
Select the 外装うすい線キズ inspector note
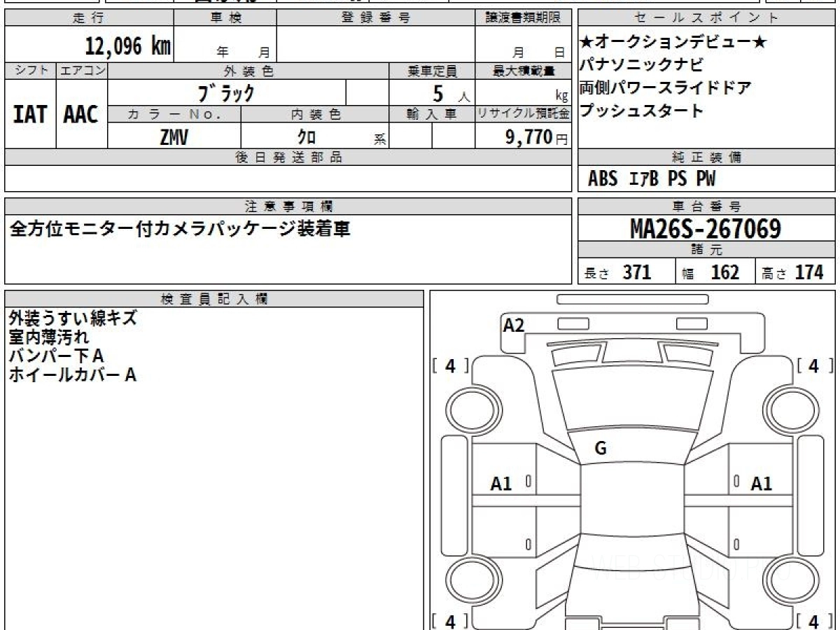(73, 318)
